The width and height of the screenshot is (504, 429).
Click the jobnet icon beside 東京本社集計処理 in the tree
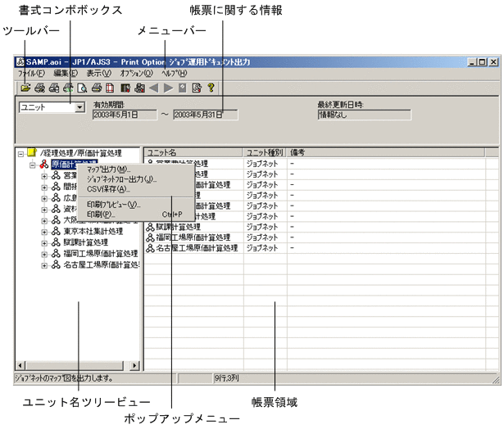[x=56, y=231]
